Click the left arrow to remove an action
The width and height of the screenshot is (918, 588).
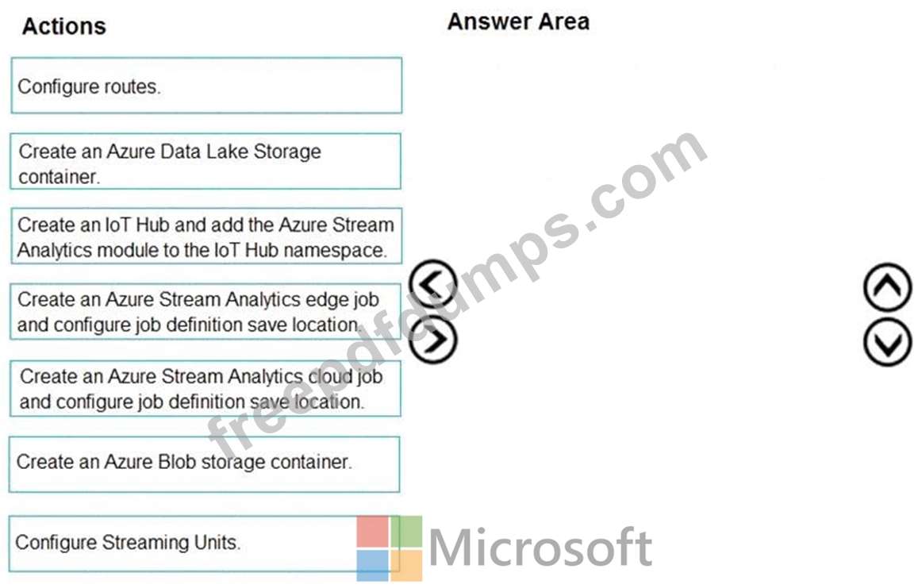click(x=433, y=285)
